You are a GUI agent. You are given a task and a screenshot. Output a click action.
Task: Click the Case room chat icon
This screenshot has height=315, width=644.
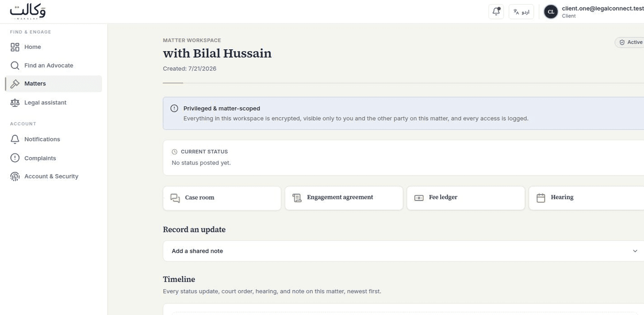coord(175,198)
